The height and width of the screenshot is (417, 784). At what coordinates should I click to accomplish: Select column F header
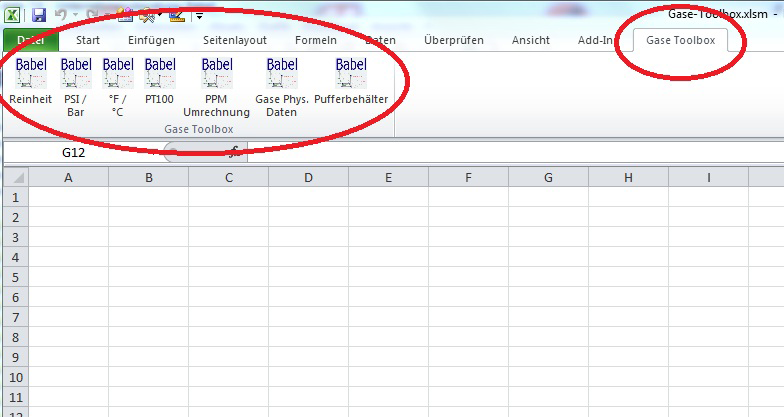click(x=468, y=178)
